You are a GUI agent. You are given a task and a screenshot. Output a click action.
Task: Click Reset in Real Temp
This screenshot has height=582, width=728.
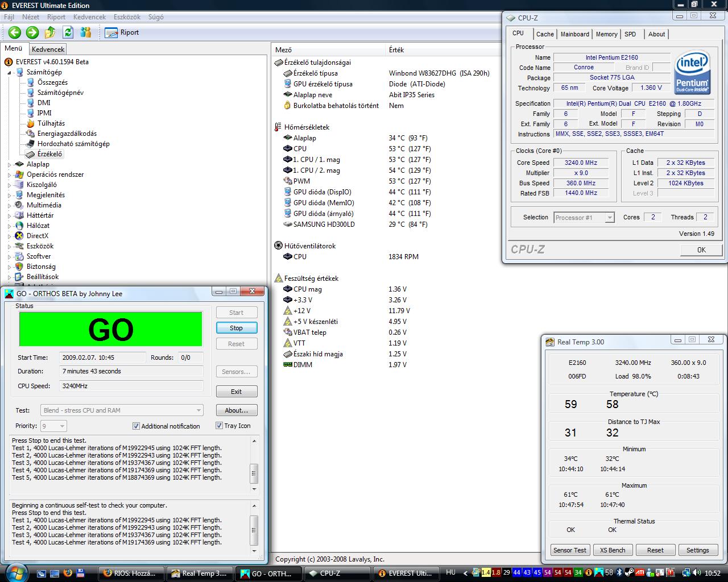coord(655,550)
